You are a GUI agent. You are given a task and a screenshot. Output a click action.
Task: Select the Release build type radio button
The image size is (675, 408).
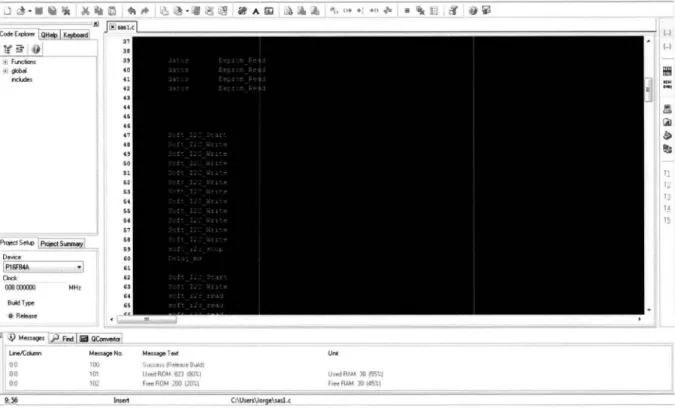coord(11,316)
